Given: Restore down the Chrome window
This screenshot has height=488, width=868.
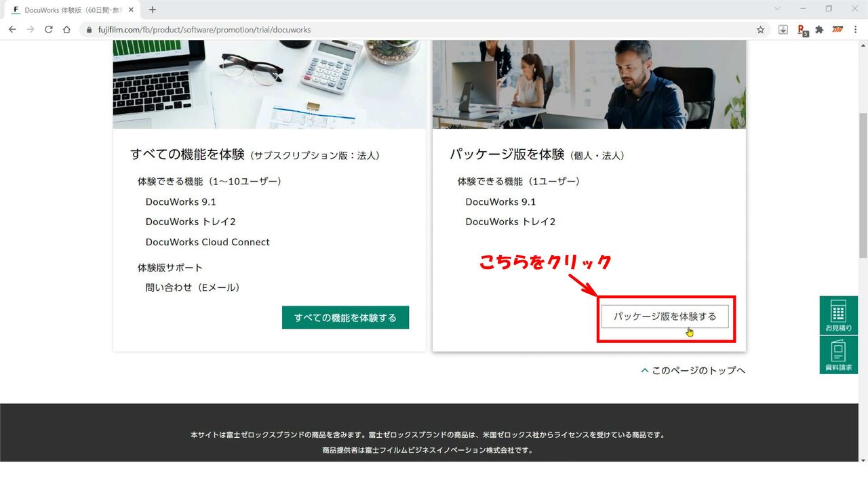Looking at the screenshot, I should [x=828, y=9].
